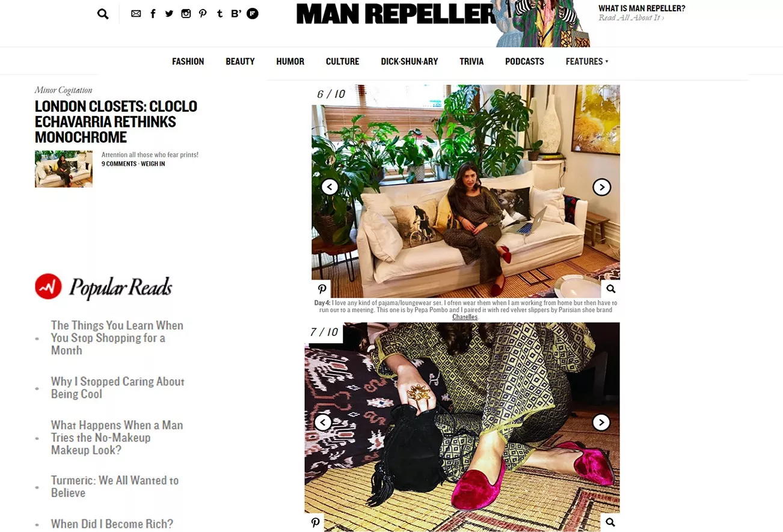Image resolution: width=783 pixels, height=532 pixels.
Task: Click the email envelope icon
Action: coord(136,14)
